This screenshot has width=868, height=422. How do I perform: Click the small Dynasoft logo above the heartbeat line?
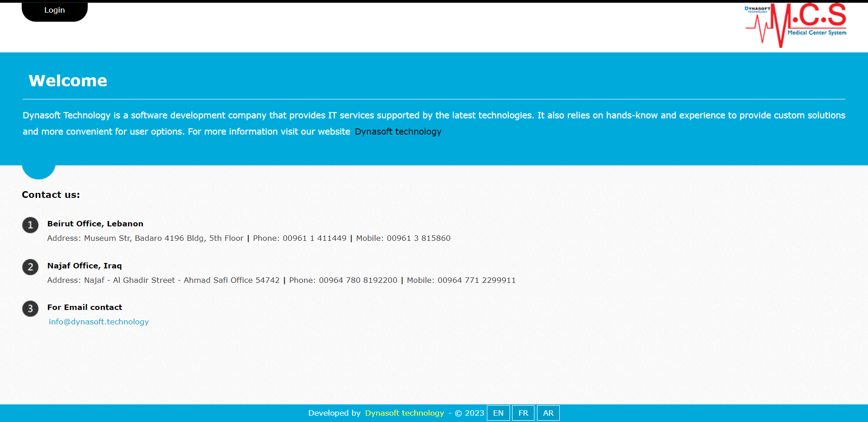(x=757, y=9)
